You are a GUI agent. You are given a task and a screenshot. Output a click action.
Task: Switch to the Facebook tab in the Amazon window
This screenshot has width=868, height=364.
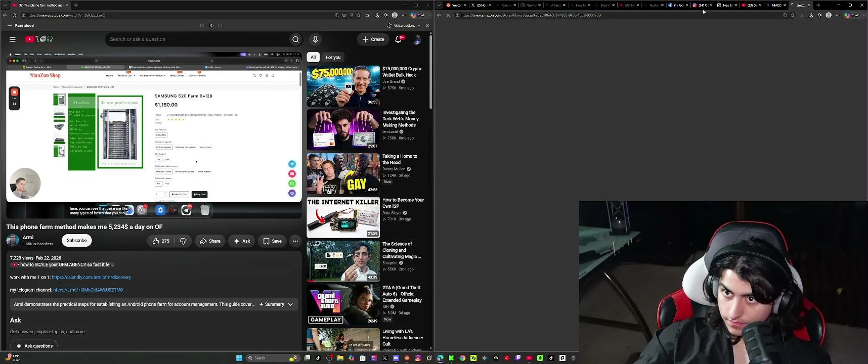[678, 5]
